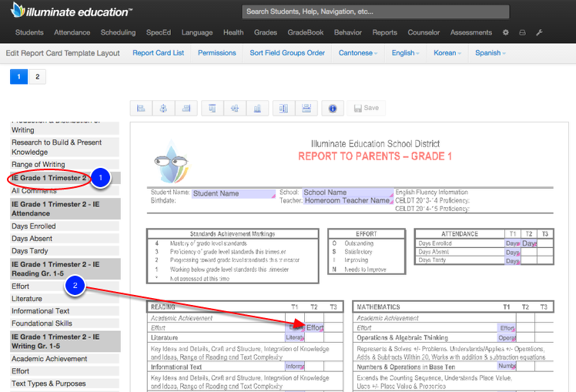Switch to page 1 tab
Screen dimensions: 576x392
coord(18,77)
